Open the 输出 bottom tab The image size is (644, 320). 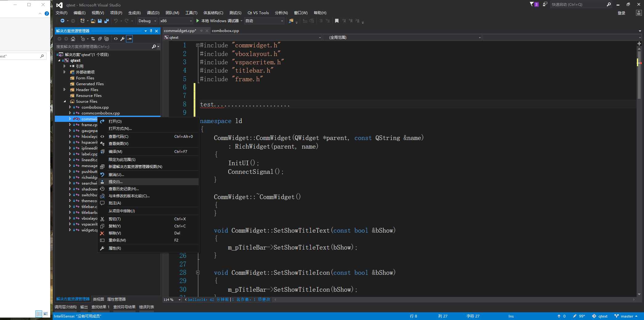(x=84, y=307)
